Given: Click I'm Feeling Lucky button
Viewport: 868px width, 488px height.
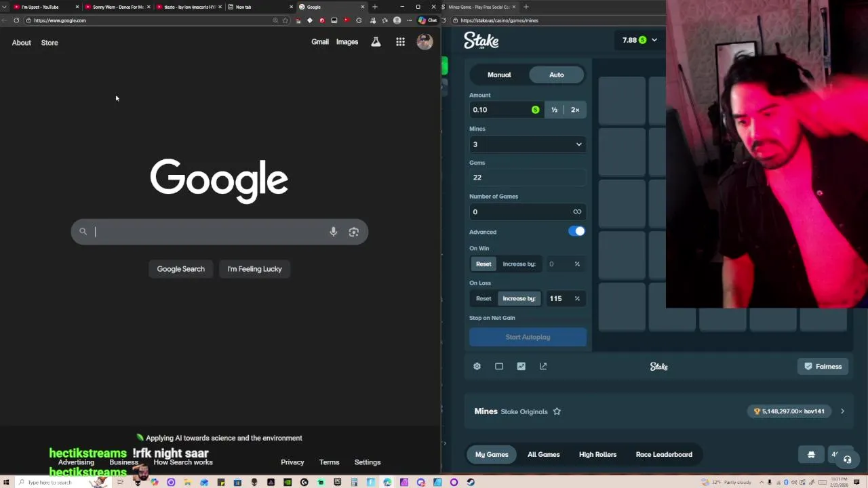Looking at the screenshot, I should click(x=254, y=269).
